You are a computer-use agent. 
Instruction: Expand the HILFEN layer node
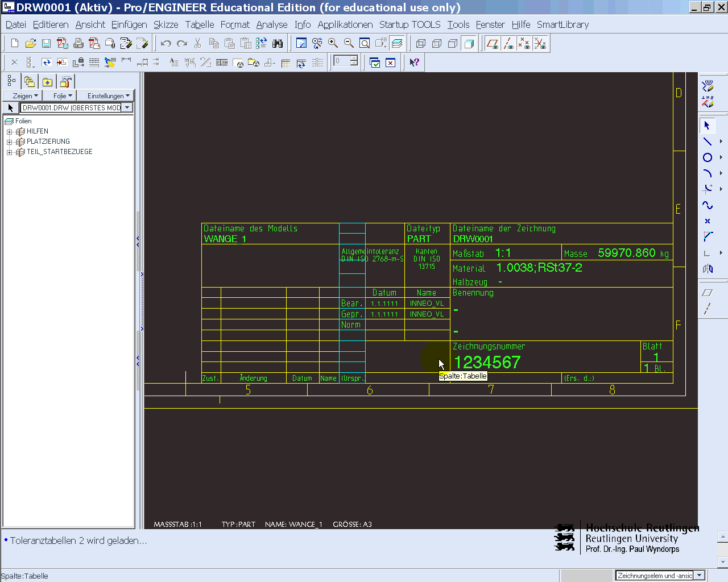10,132
